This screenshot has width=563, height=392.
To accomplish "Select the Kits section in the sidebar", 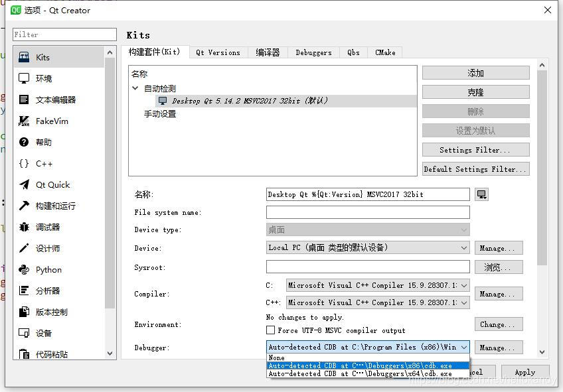I will [x=42, y=57].
